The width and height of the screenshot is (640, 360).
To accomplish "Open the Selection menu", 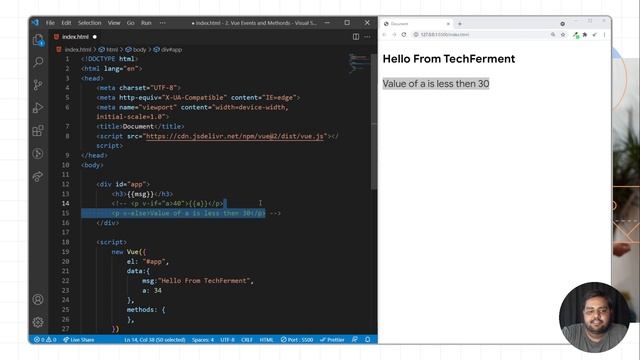I will (x=89, y=23).
